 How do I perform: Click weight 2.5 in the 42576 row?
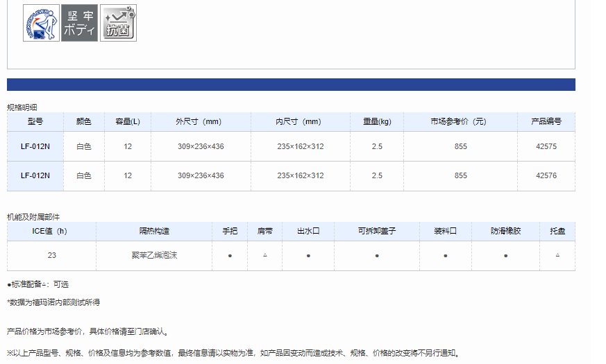[x=377, y=175]
